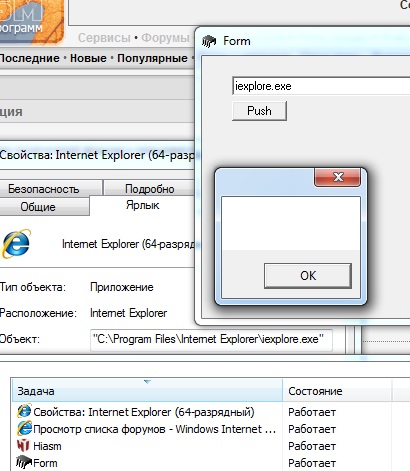Close the small message dialog
410x471 pixels.
(337, 177)
